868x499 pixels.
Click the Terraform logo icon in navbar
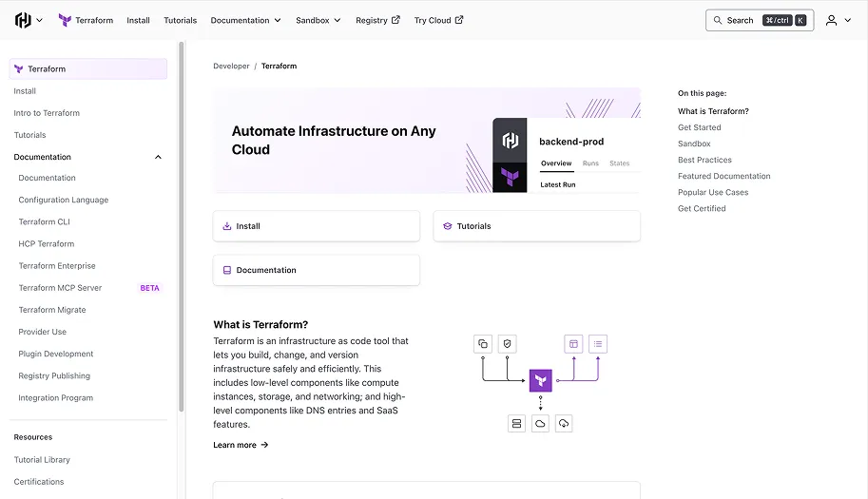tap(65, 20)
